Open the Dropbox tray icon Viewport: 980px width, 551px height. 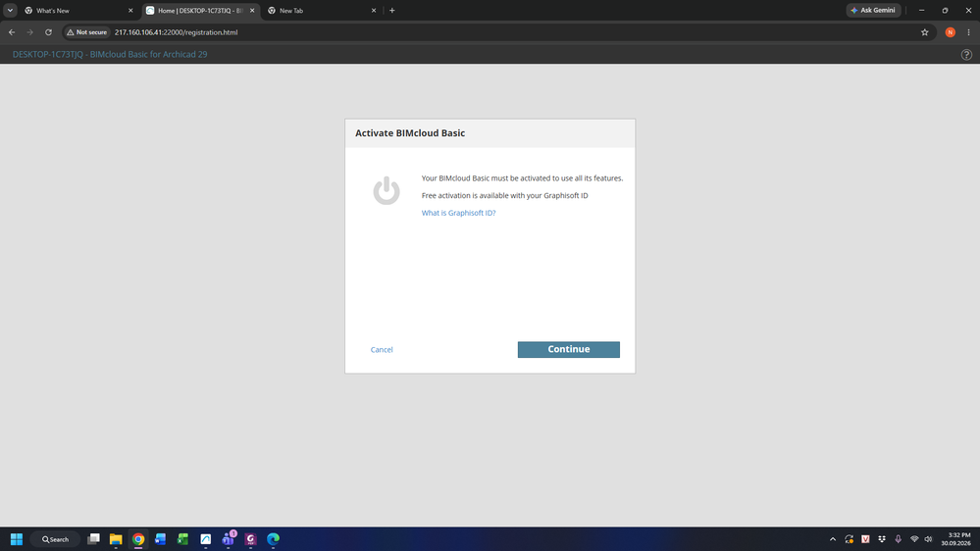pyautogui.click(x=882, y=539)
